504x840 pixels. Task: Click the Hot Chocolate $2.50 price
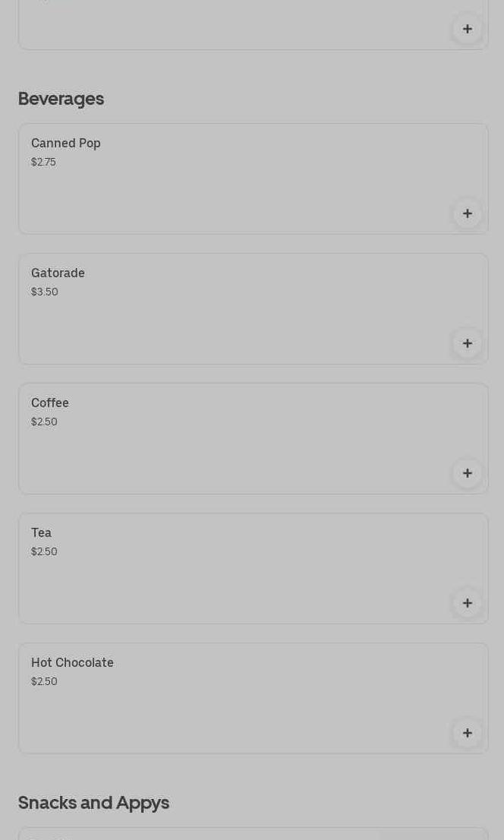point(44,681)
